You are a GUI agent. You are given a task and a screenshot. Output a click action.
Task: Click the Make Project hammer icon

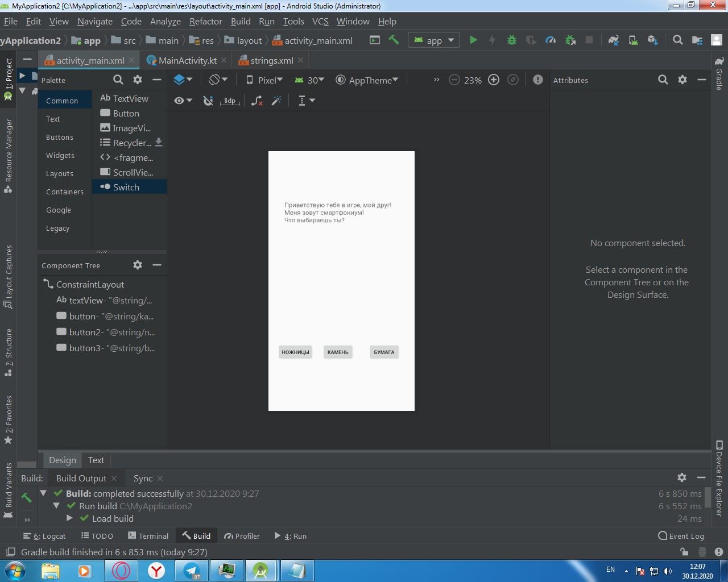[394, 40]
